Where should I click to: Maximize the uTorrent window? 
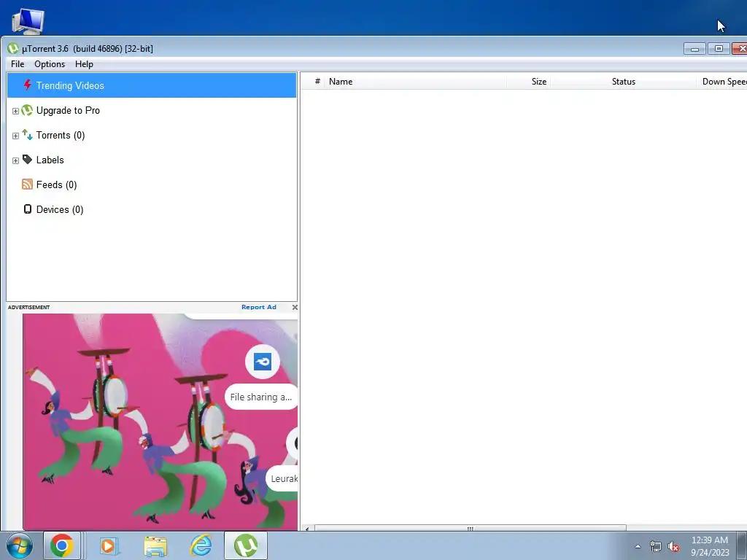pos(719,49)
